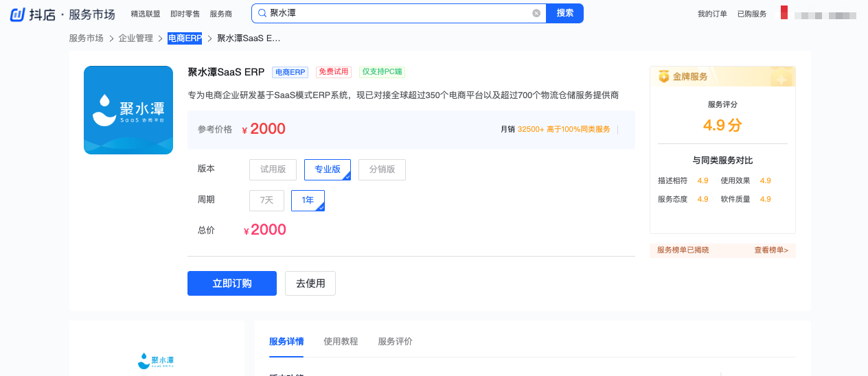Select the 分销版 version option
The width and height of the screenshot is (868, 376).
click(x=382, y=169)
